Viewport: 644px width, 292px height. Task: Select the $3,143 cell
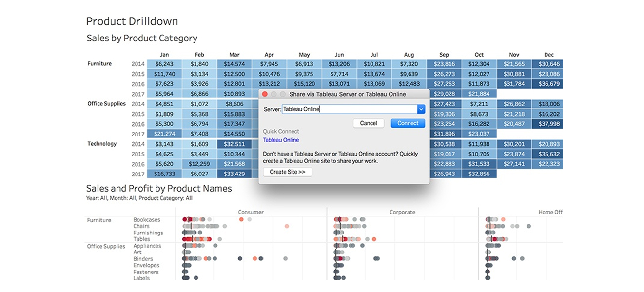tap(164, 144)
